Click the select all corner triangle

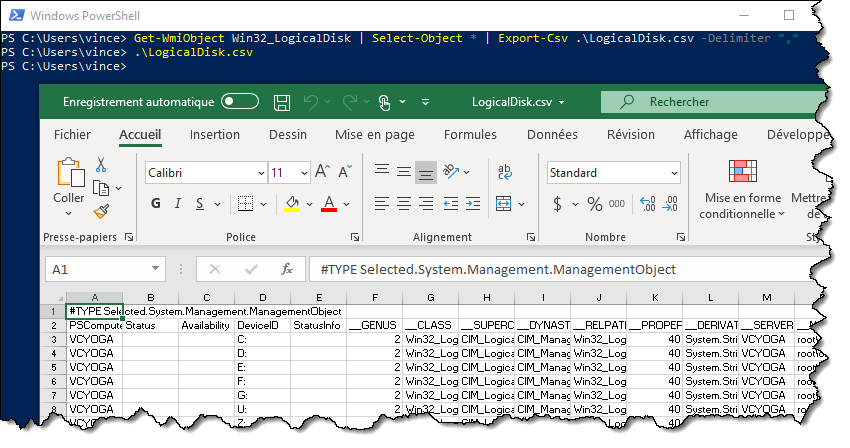click(x=60, y=298)
